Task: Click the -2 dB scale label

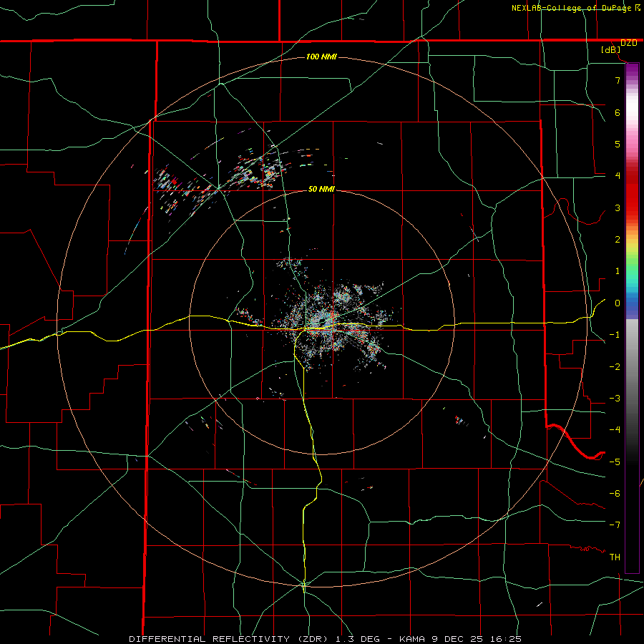Action: click(x=615, y=367)
